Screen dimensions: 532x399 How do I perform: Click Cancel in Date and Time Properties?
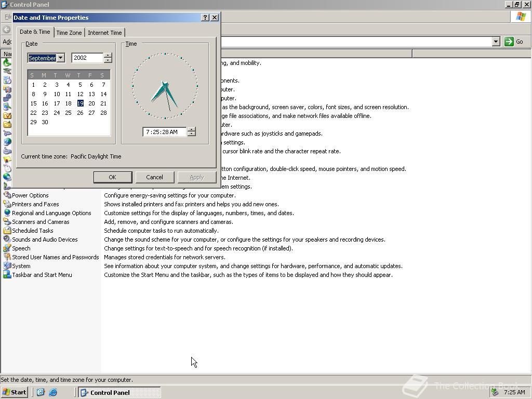click(x=155, y=177)
